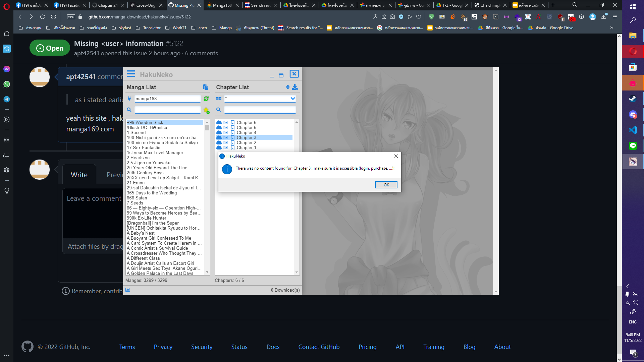
Task: Click OK on the HakuNeko dialog
Action: click(x=386, y=185)
